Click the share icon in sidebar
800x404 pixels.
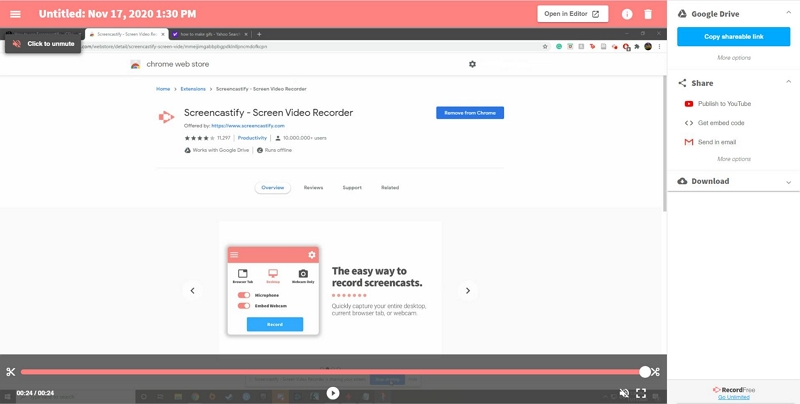tap(682, 83)
